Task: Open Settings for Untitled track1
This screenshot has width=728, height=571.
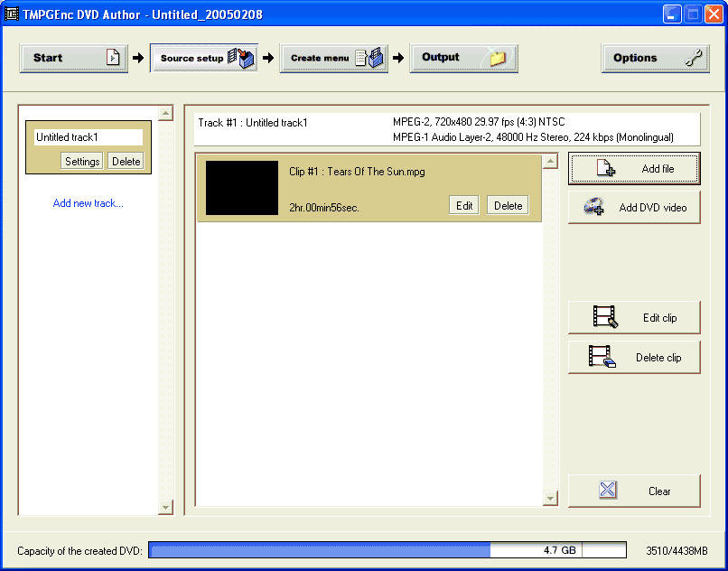Action: [82, 161]
